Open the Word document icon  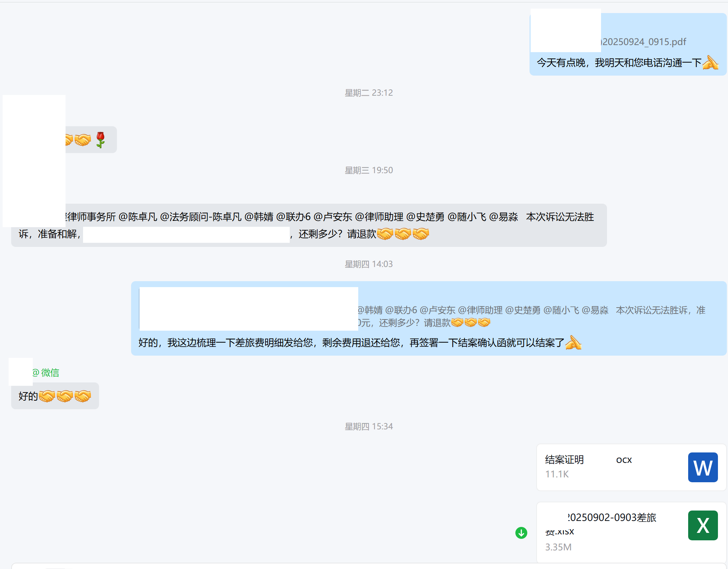702,467
